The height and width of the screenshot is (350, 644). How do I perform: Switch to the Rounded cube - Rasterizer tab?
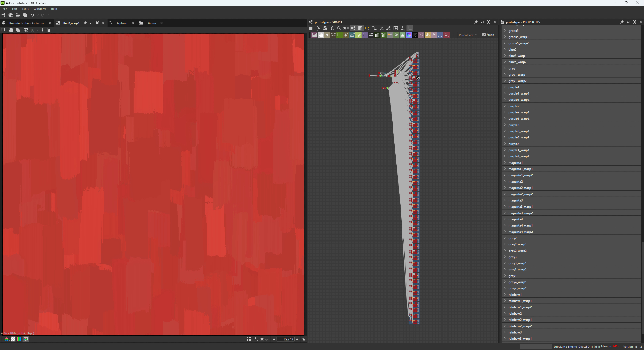[26, 23]
